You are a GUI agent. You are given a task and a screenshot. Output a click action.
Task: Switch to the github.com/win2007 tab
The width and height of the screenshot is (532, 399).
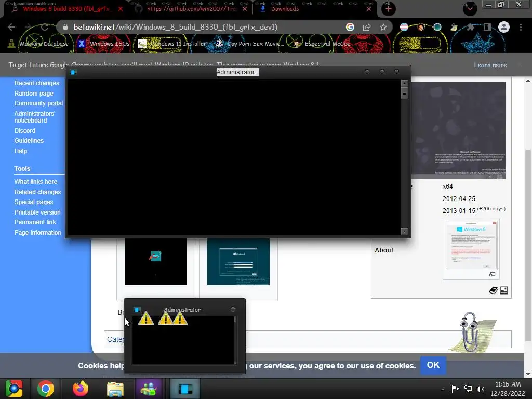coord(191,9)
